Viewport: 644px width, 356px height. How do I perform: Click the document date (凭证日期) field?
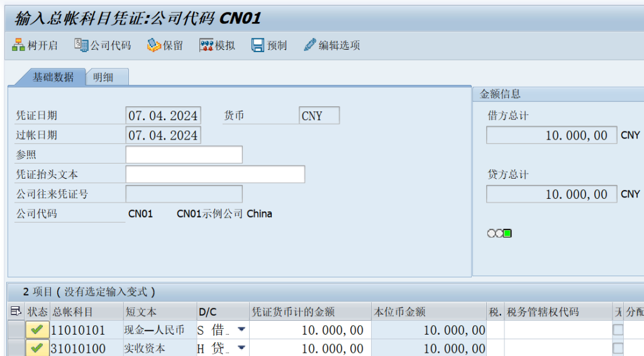[163, 115]
